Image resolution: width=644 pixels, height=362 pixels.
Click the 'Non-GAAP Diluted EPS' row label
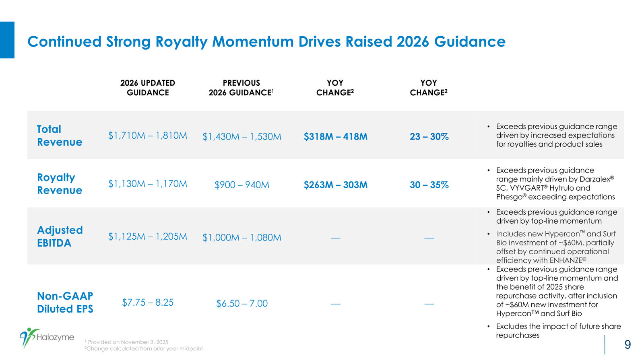point(65,302)
